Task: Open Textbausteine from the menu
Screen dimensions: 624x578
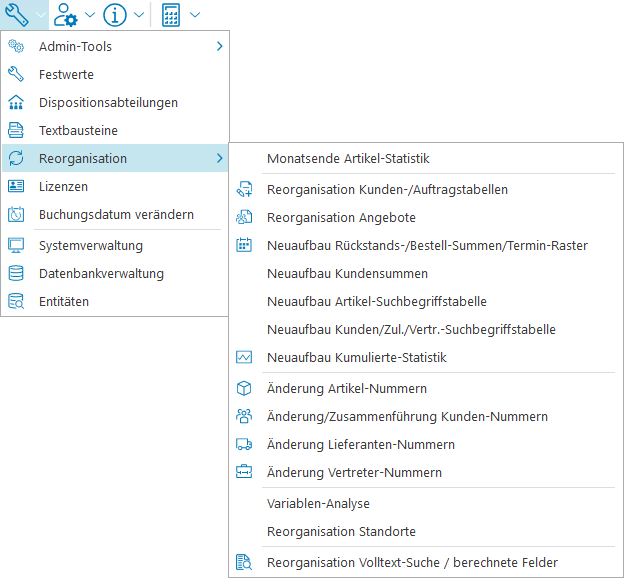Action: coord(78,130)
